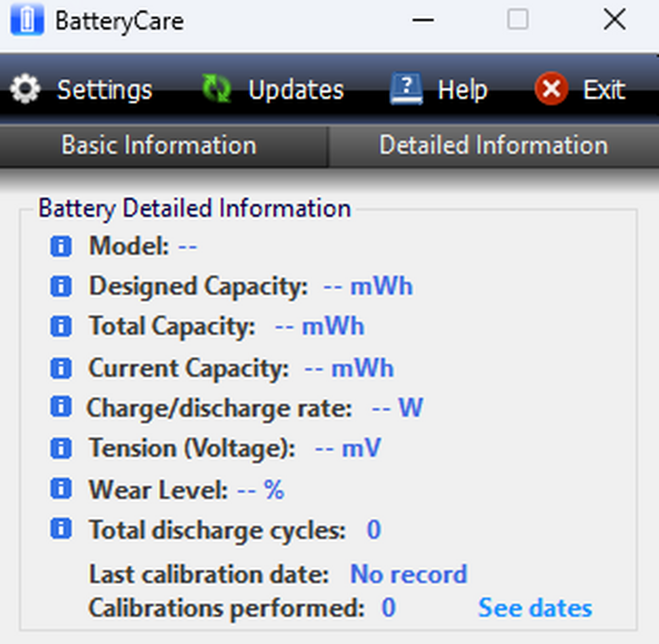Click the info icon beside Charge/discharge rate
This screenshot has height=644, width=659.
(61, 407)
